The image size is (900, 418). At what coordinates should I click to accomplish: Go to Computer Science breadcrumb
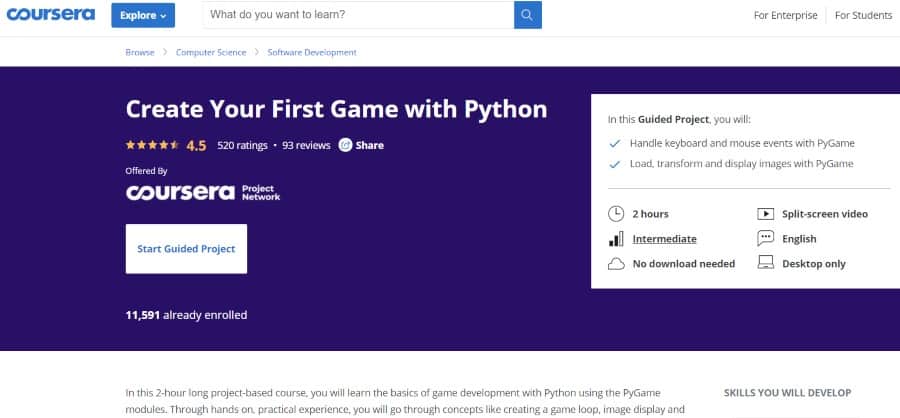pyautogui.click(x=211, y=52)
